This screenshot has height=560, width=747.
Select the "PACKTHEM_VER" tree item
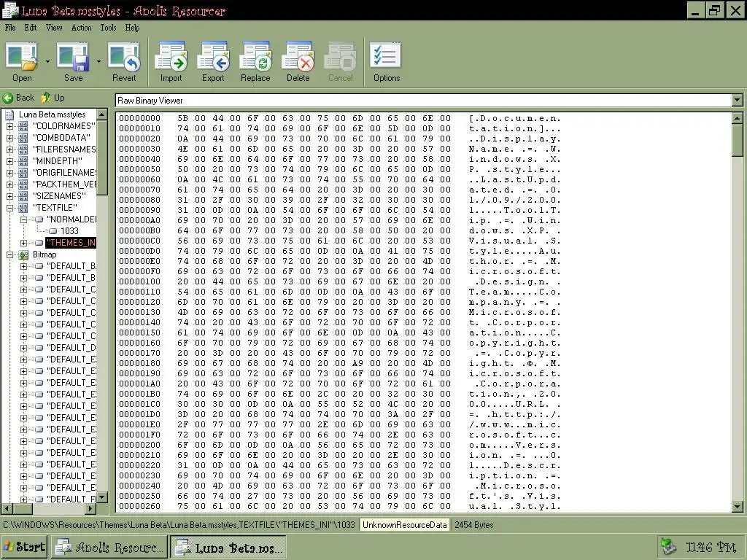64,184
